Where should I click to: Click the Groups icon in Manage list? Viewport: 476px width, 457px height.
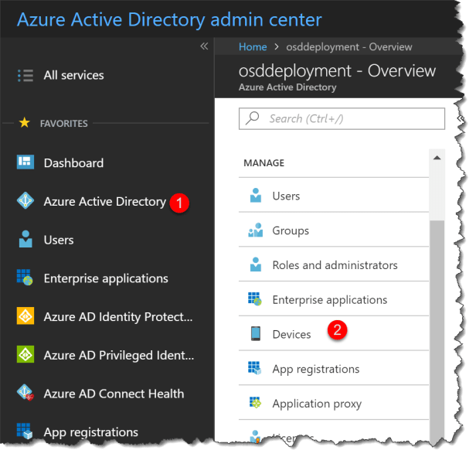[x=255, y=230]
